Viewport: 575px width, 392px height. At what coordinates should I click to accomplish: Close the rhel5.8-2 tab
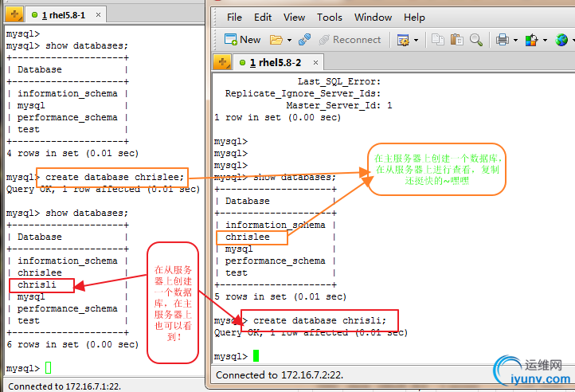(x=315, y=63)
